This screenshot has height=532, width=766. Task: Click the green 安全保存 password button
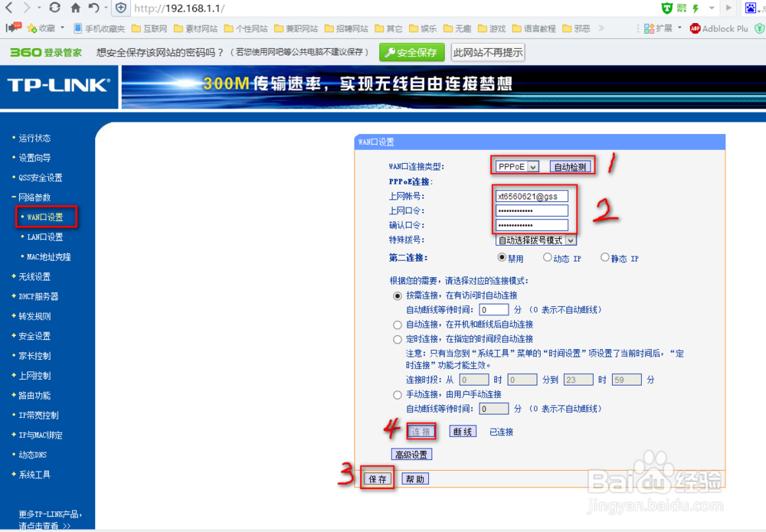point(411,52)
